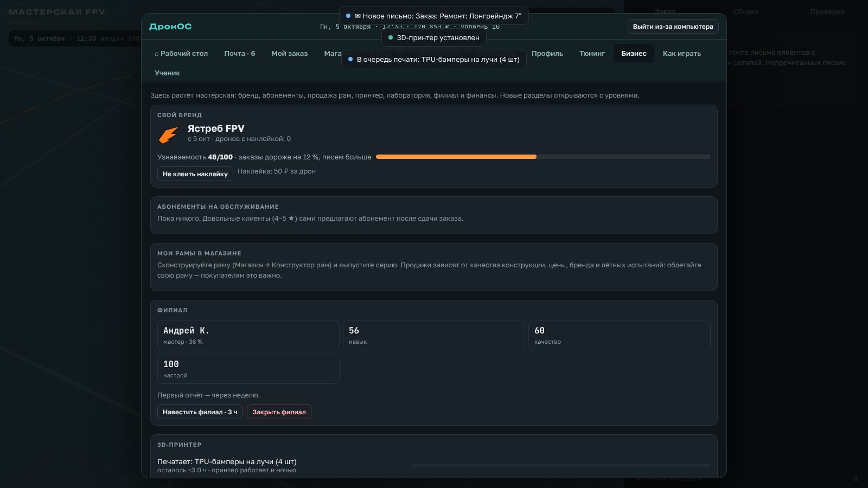
Task: Click the Сборка step in background window
Action: tap(746, 12)
